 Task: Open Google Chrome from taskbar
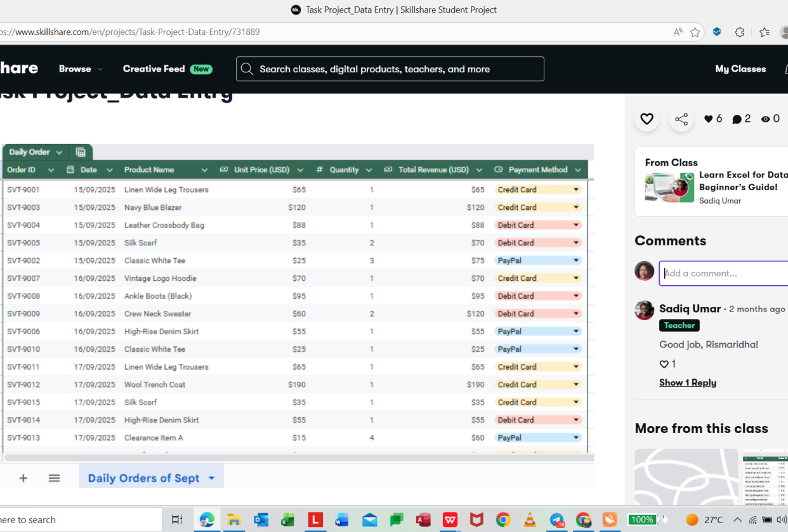click(503, 520)
